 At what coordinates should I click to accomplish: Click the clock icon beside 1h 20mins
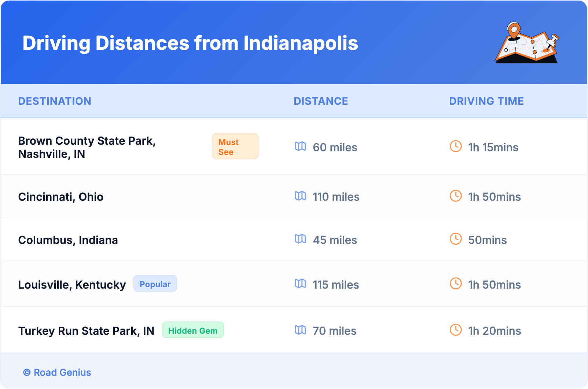click(456, 330)
